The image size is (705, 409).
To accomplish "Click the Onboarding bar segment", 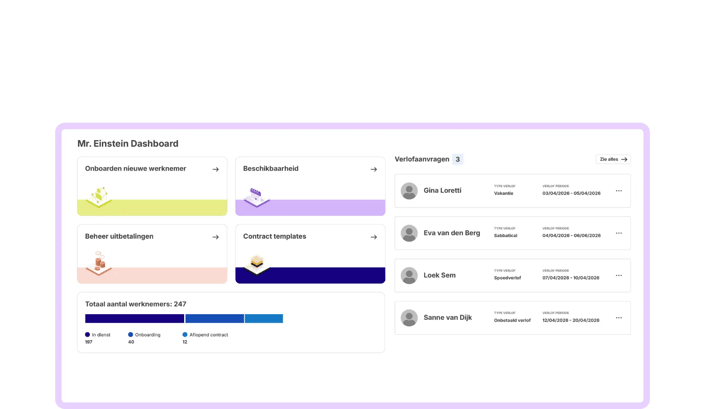I will [214, 319].
